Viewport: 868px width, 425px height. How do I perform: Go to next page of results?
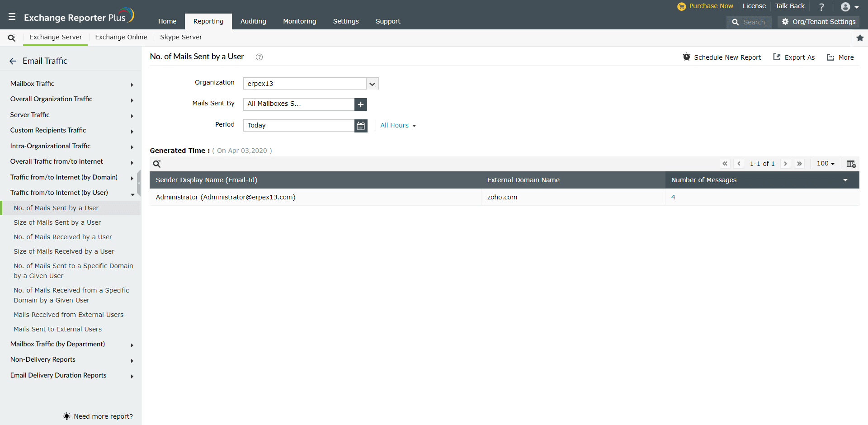coord(785,164)
